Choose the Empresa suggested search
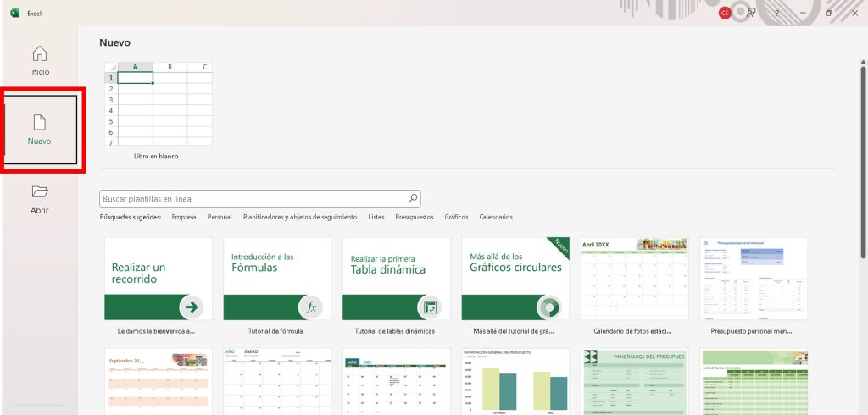 [x=184, y=218]
